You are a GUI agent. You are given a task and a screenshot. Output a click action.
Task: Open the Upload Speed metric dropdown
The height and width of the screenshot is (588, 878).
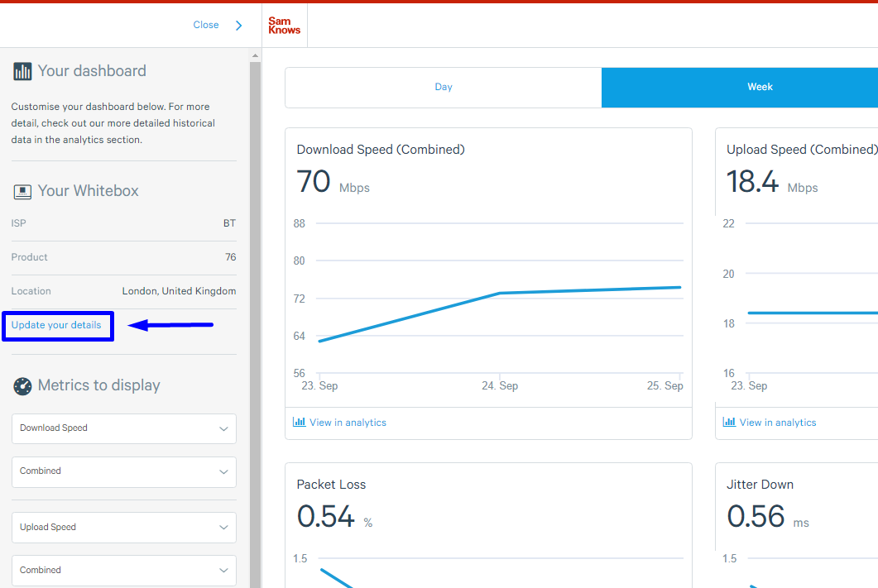click(124, 528)
